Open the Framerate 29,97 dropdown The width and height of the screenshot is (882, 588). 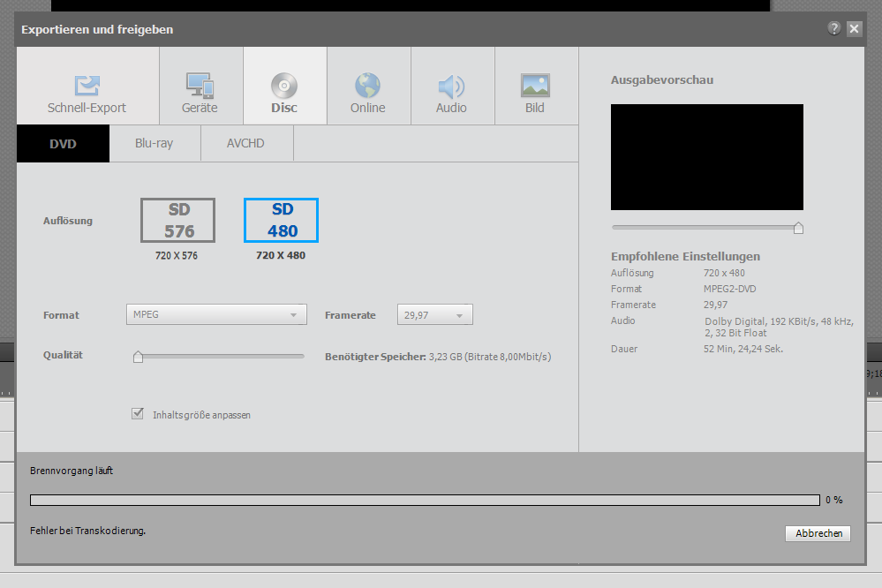click(x=434, y=314)
